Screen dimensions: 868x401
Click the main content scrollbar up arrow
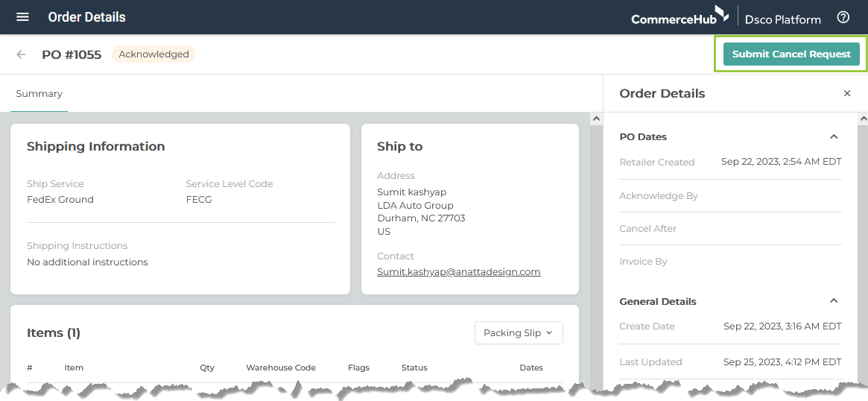click(x=596, y=118)
